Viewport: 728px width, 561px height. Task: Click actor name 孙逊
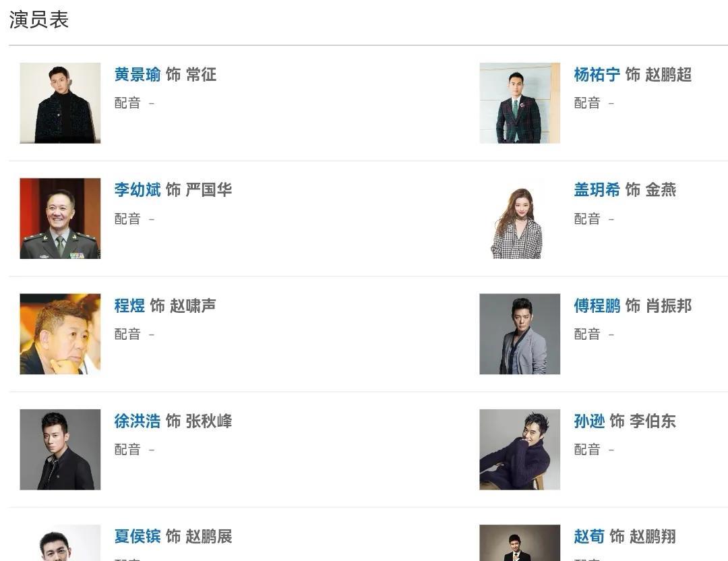point(589,421)
